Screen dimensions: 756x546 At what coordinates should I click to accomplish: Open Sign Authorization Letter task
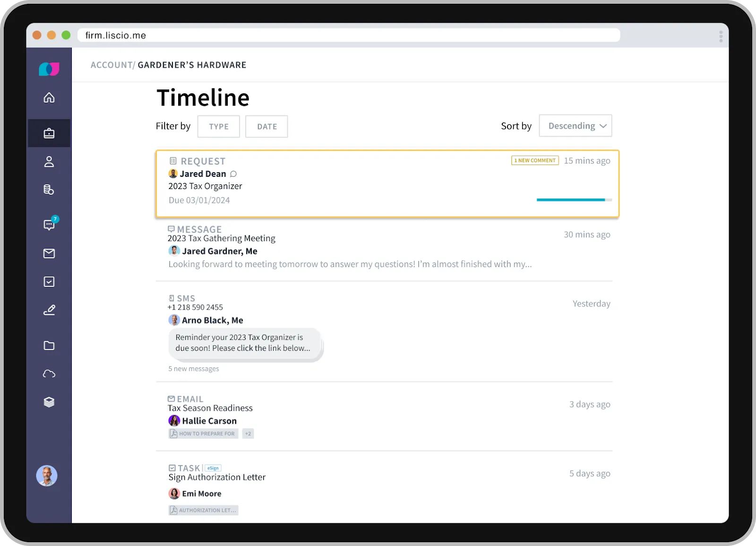[217, 477]
